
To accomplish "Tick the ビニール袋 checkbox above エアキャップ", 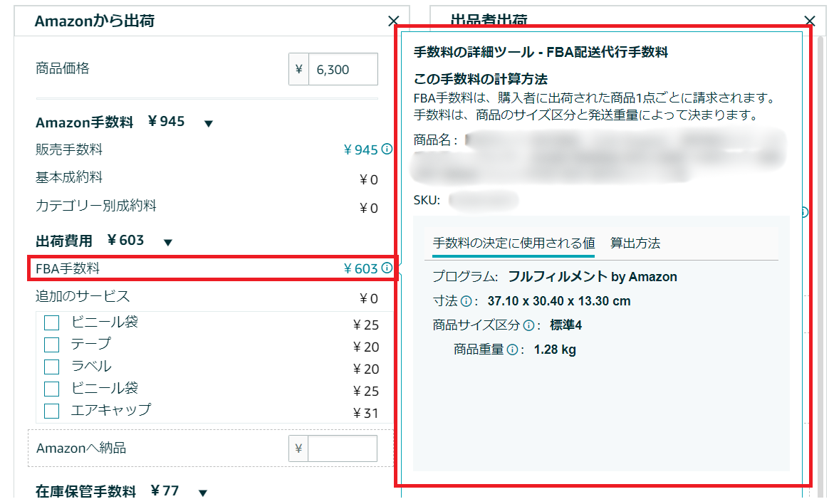I will [51, 389].
